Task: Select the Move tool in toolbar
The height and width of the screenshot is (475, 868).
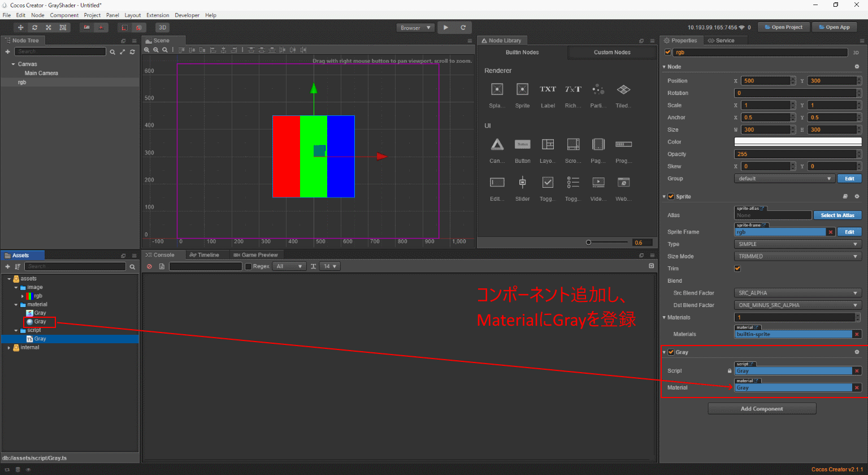Action: [x=21, y=27]
